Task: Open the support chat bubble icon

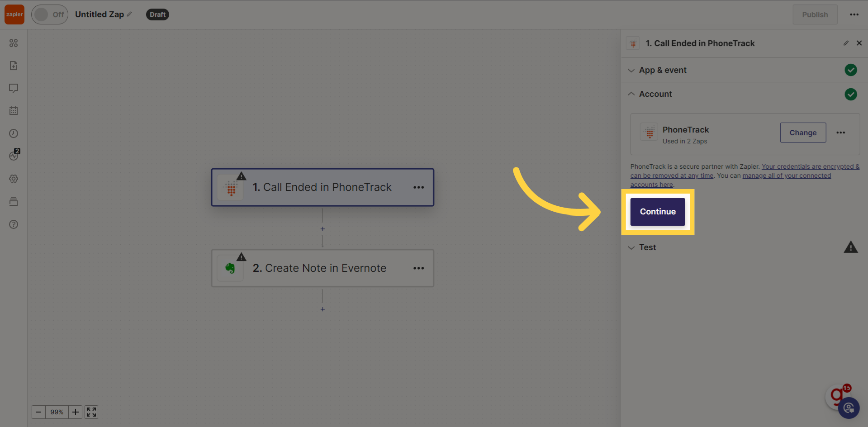Action: click(x=849, y=408)
